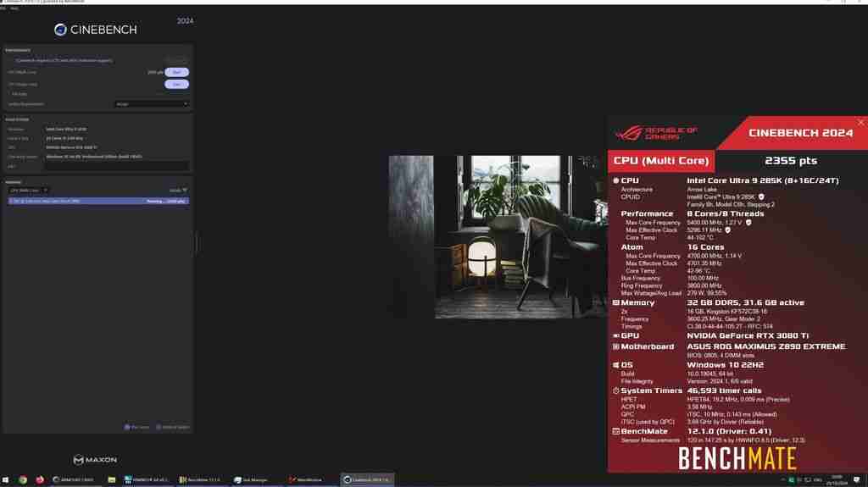
Task: Click the shield icon next to CPUID
Action: pos(761,197)
